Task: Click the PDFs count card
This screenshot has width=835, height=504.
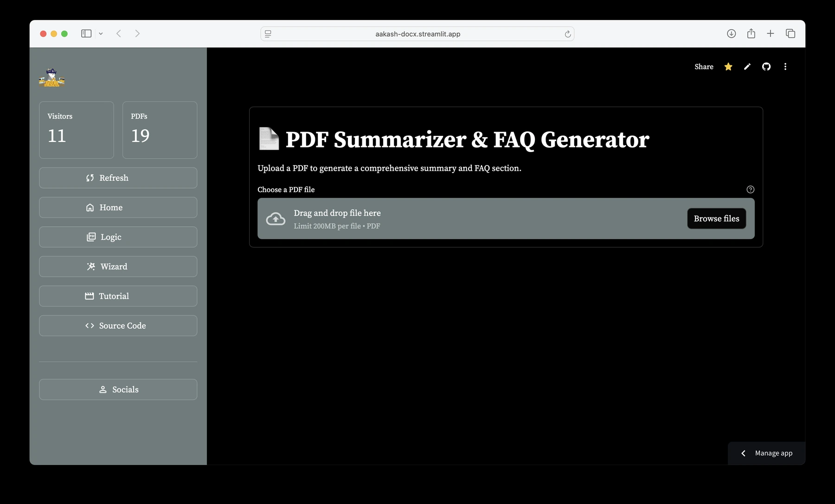Action: [160, 130]
